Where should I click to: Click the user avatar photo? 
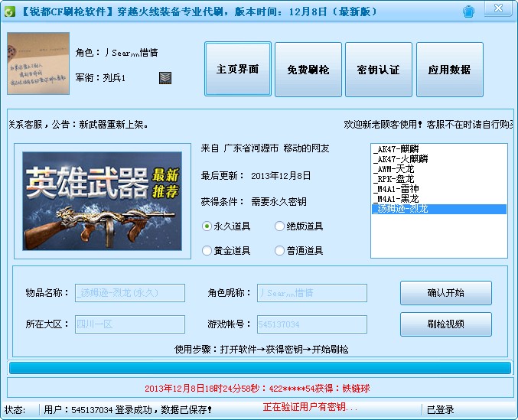pyautogui.click(x=37, y=63)
